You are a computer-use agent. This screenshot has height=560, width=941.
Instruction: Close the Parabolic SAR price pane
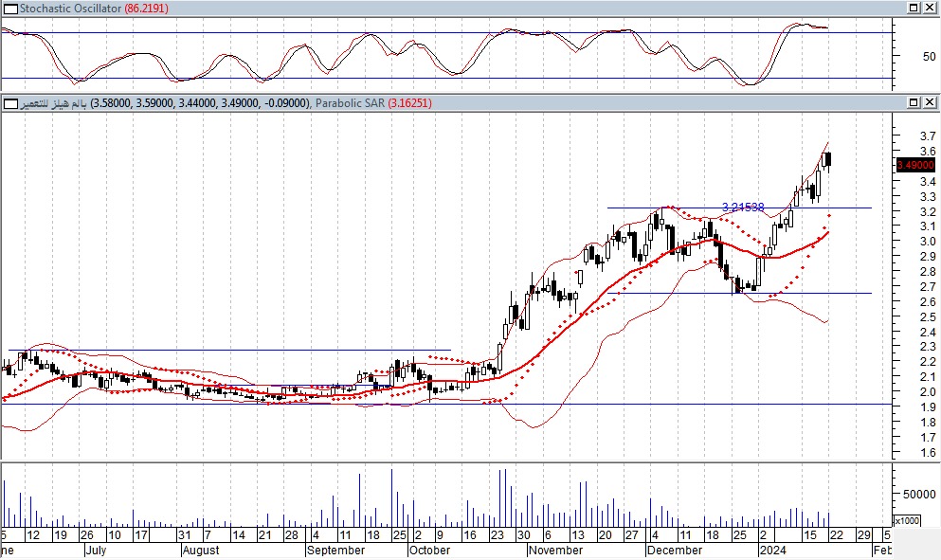point(930,102)
